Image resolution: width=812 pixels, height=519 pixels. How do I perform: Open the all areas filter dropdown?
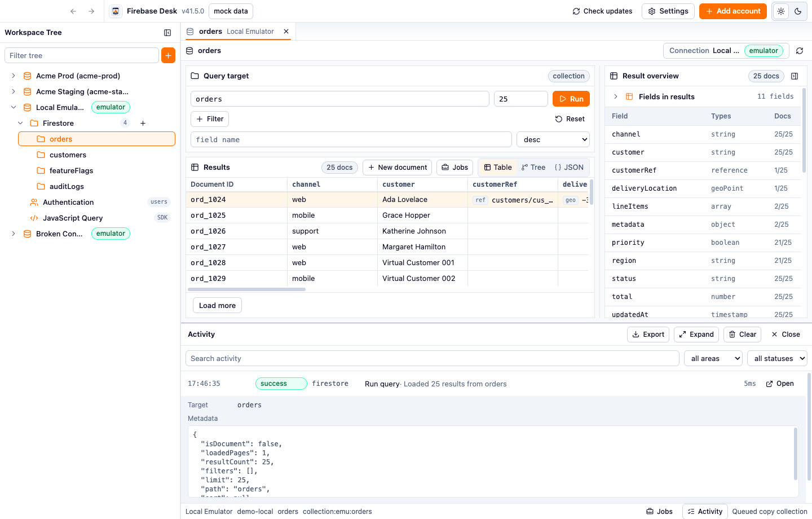pyautogui.click(x=713, y=358)
